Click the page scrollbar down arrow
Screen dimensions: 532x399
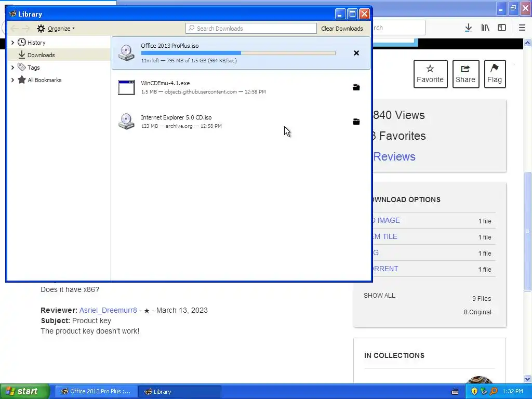click(x=528, y=379)
